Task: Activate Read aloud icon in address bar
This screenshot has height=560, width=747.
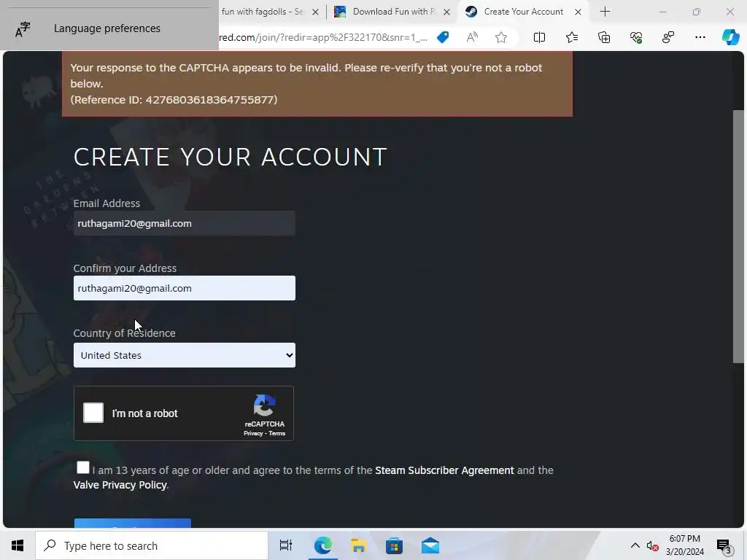Action: click(472, 37)
